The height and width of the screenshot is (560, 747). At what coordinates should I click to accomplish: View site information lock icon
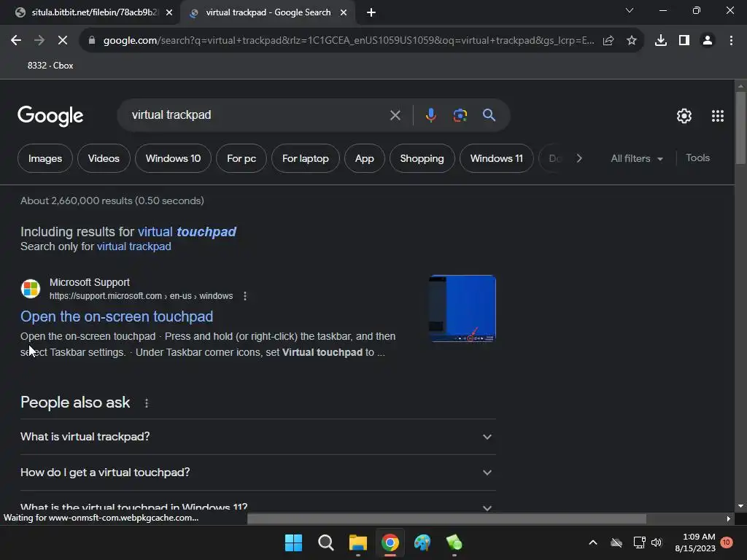click(92, 41)
